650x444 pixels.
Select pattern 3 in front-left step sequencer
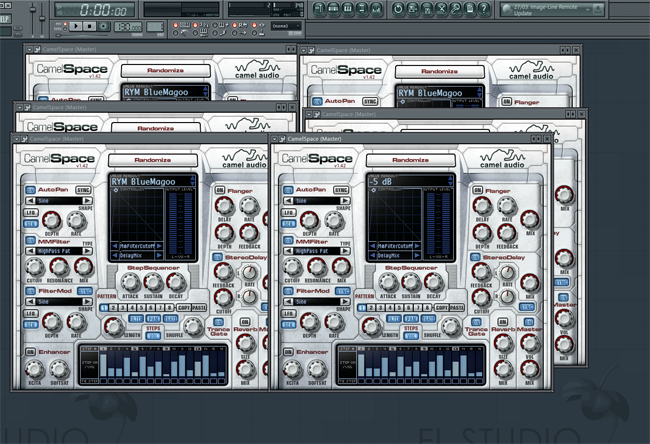[123, 307]
